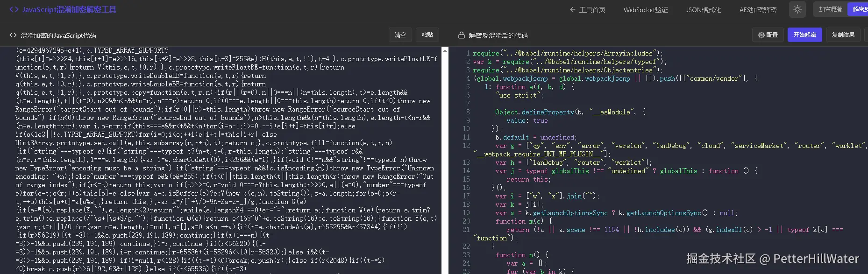Open the JavaScript混淆加密解密工具 title link
868x274 pixels.
(x=69, y=9)
